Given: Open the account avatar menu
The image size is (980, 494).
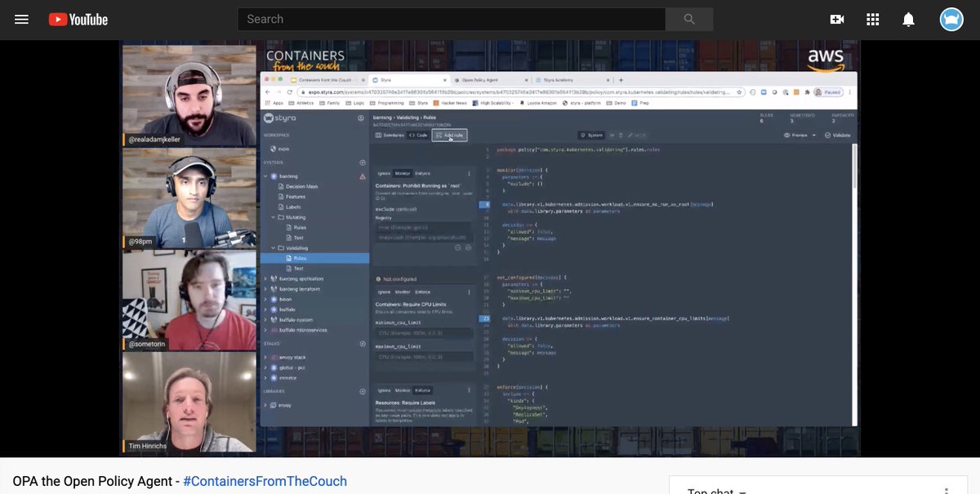Looking at the screenshot, I should coord(951,20).
